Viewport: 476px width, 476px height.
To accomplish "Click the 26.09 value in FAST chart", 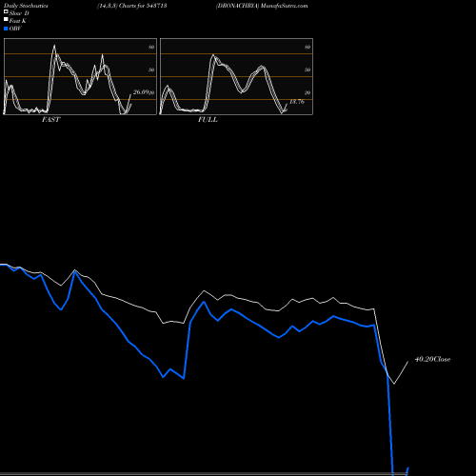I will click(141, 92).
